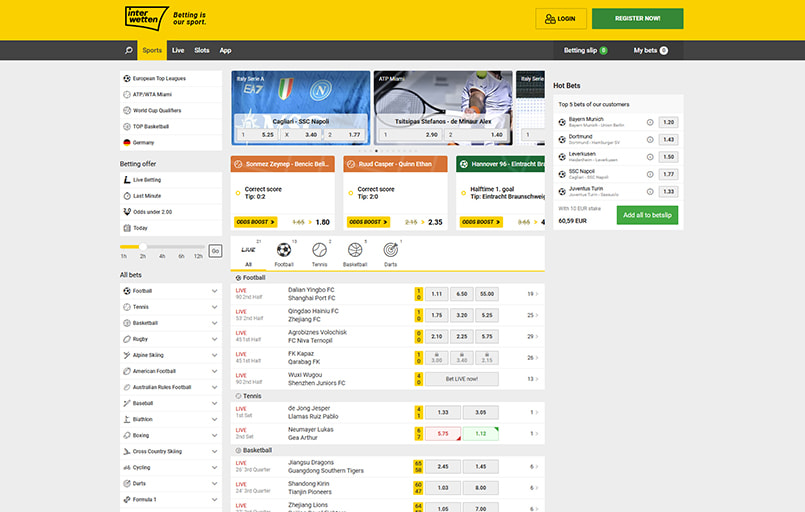Click the My bets count badge
Screen dimensions: 805x512
pos(664,50)
